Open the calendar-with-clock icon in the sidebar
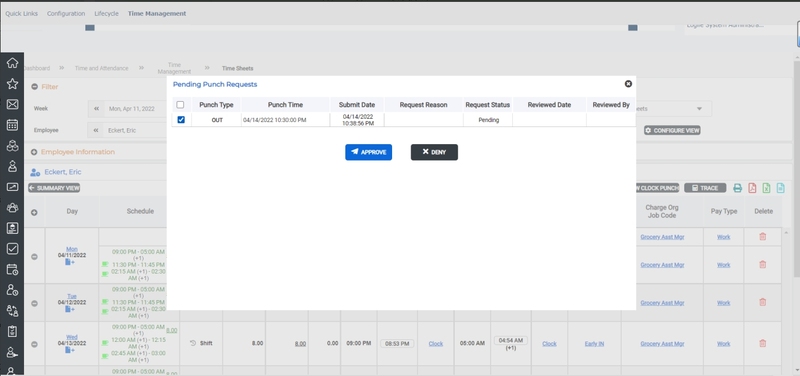Viewport: 800px width, 376px height. (12, 269)
